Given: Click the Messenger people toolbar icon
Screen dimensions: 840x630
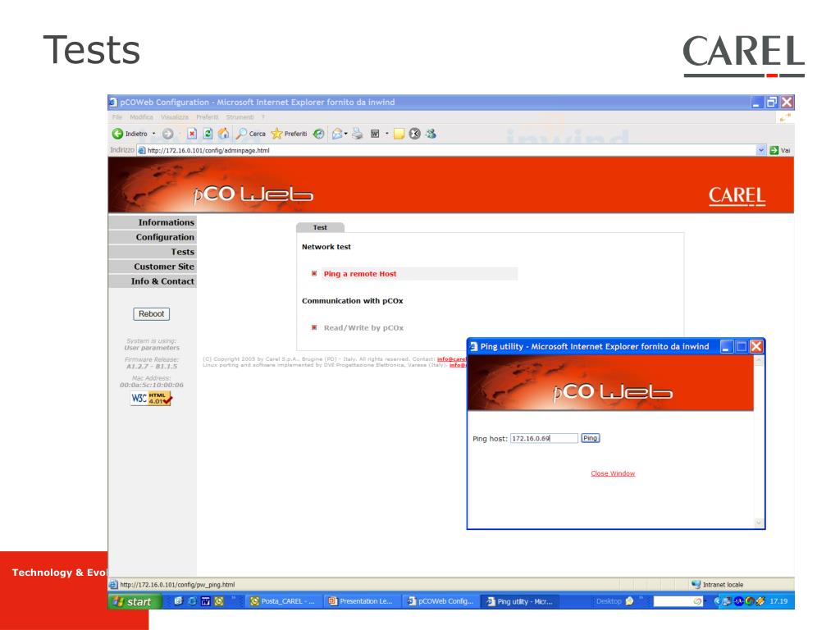Looking at the screenshot, I should click(431, 134).
